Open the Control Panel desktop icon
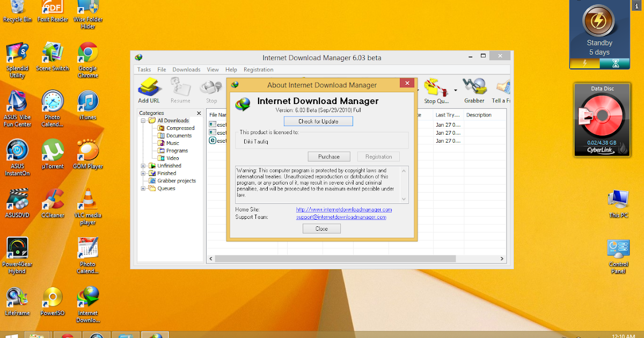Viewport: 644px width, 338px height. [618, 256]
